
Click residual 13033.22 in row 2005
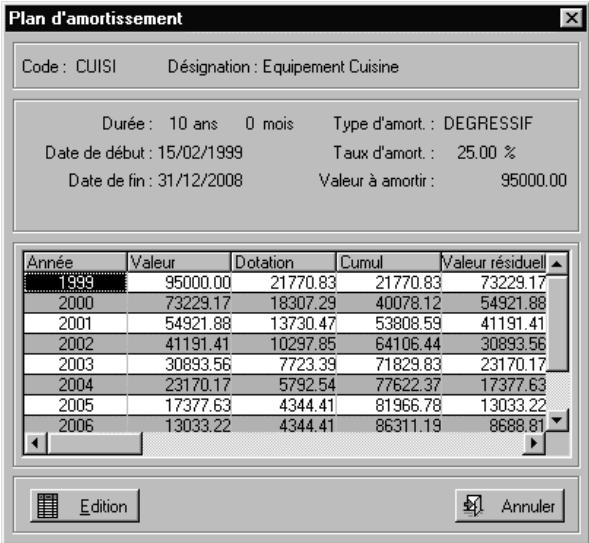(494, 405)
